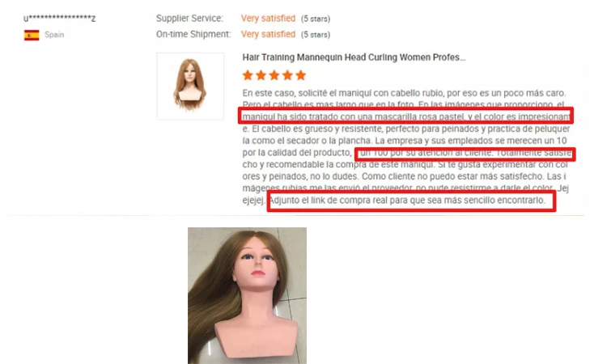This screenshot has width=607, height=364.
Task: Click the On-time Shipment label
Action: [193, 34]
